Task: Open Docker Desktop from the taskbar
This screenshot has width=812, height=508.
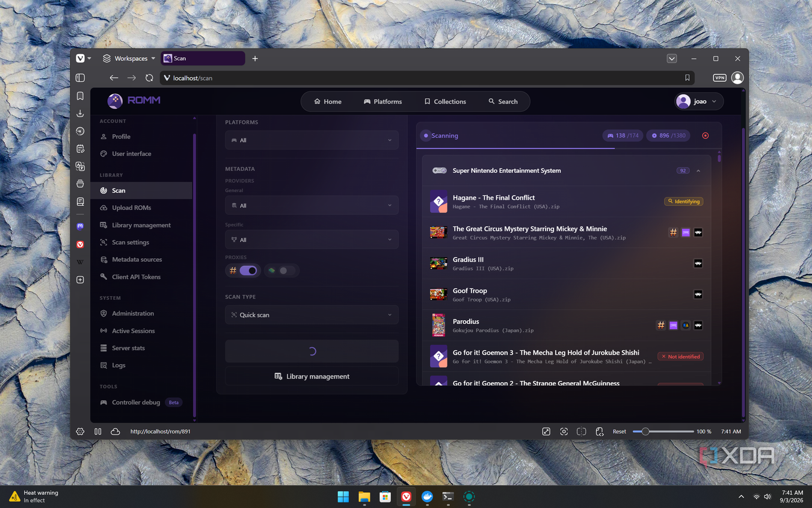Action: pos(427,497)
